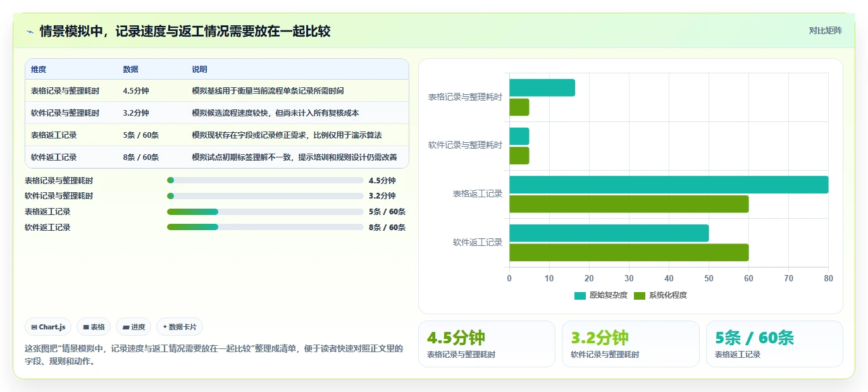Click data card caption 软件记录与整理耗时
The image size is (868, 392).
pyautogui.click(x=605, y=355)
